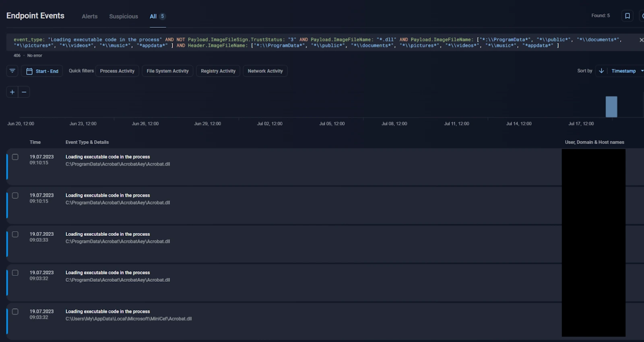Switch to the Alerts tab
This screenshot has height=342, width=644.
(x=90, y=16)
